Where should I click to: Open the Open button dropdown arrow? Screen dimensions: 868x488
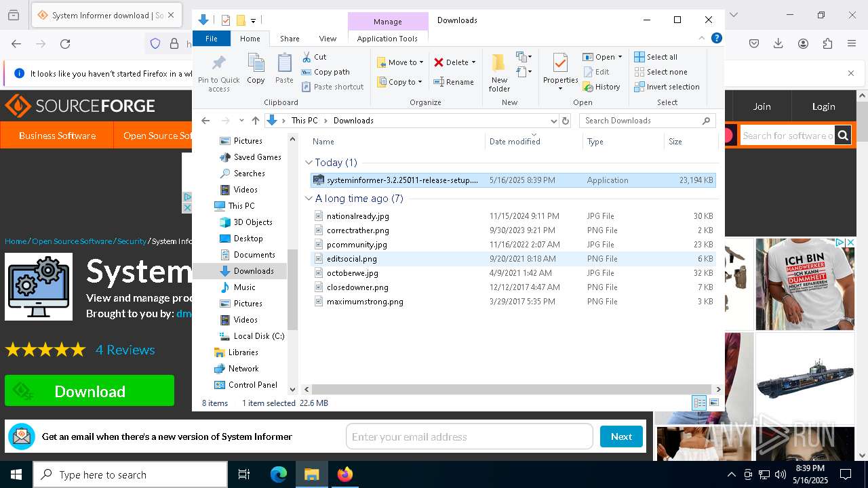(620, 57)
